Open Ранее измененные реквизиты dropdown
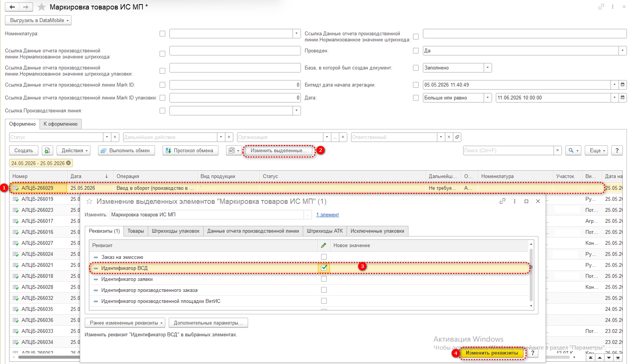 [x=125, y=323]
